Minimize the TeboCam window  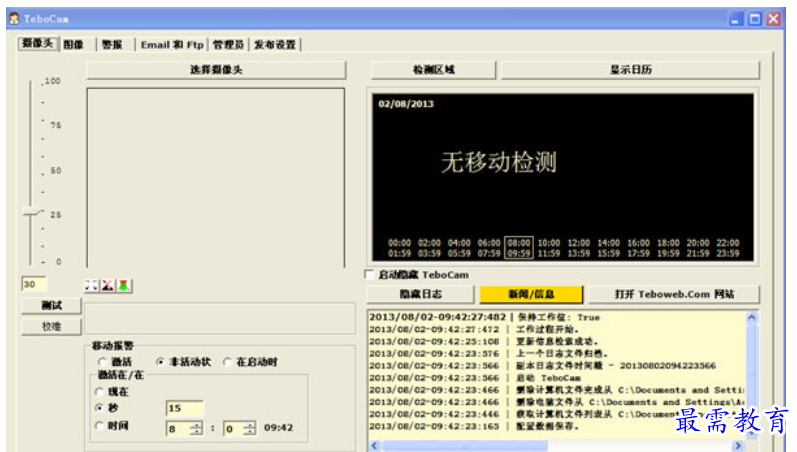coord(735,19)
